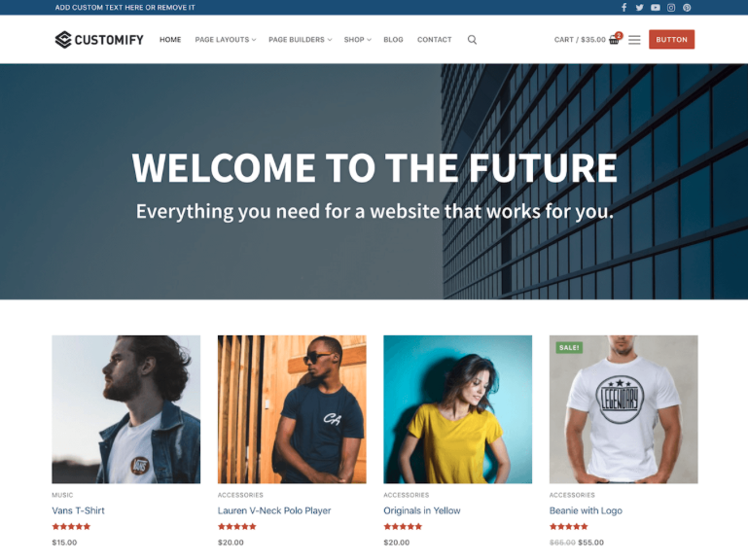Viewport: 748px width, 560px height.
Task: Select the Beanie with Logo sale image
Action: [623, 409]
